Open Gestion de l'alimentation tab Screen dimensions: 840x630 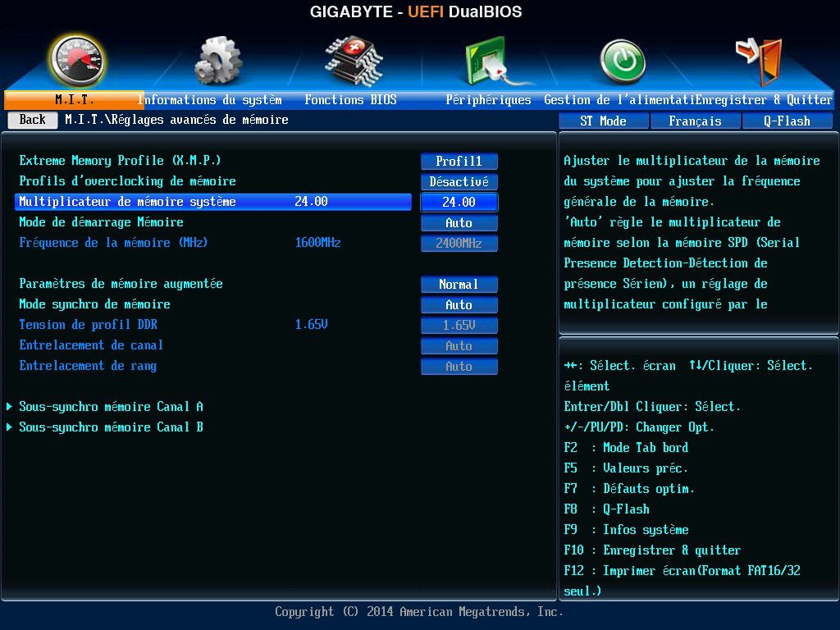[x=619, y=99]
